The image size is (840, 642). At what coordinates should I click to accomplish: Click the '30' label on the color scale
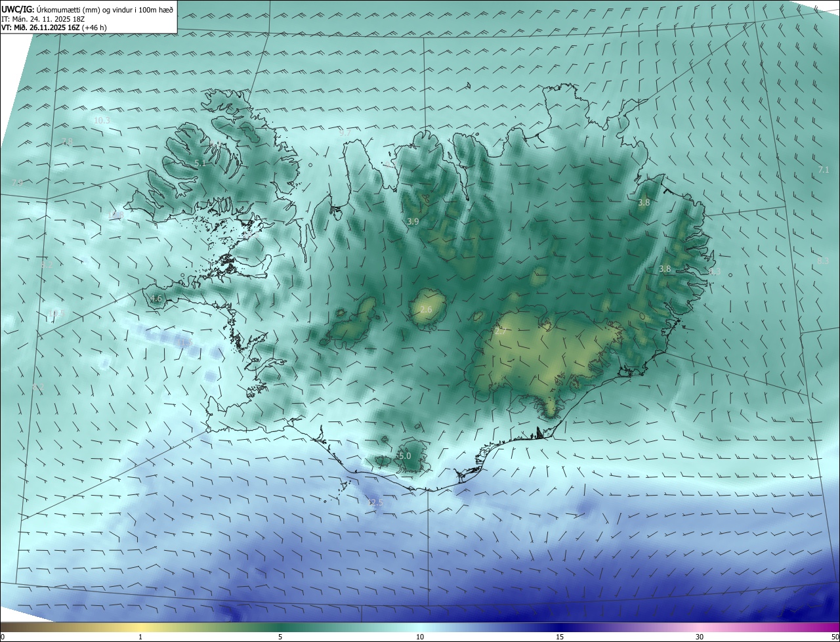(x=700, y=637)
